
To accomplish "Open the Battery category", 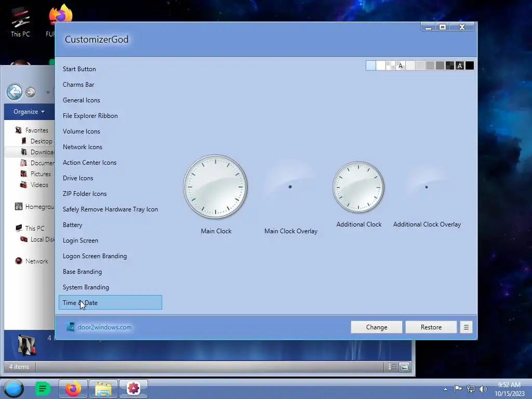I will click(x=110, y=225).
